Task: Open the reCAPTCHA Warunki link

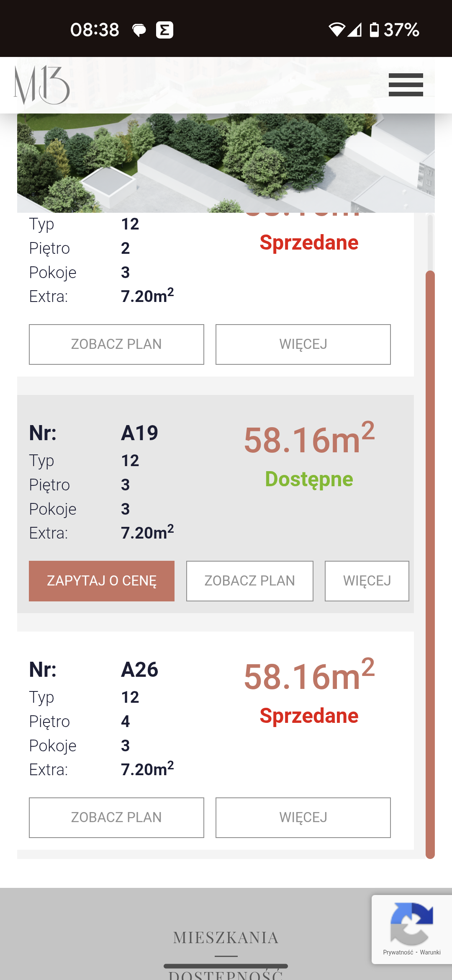Action: coord(430,952)
